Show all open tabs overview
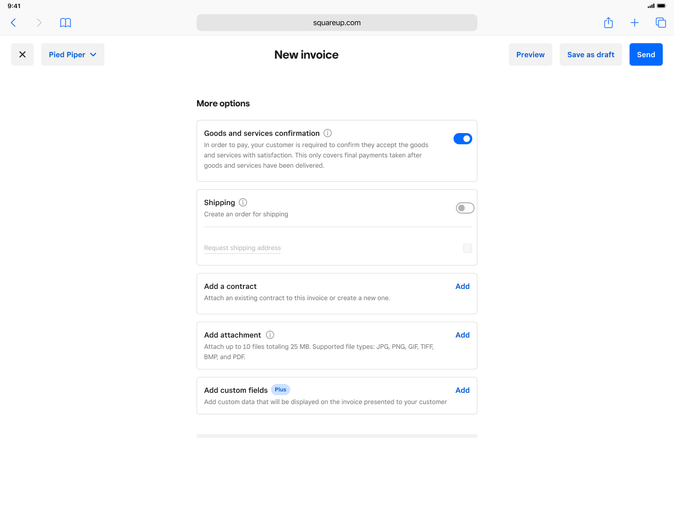 pyautogui.click(x=660, y=22)
